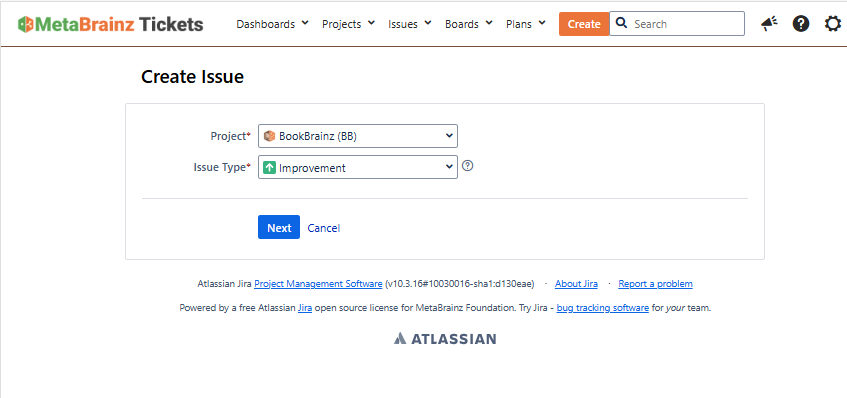This screenshot has height=398, width=847.
Task: Open the bug tracking software link
Action: [603, 308]
